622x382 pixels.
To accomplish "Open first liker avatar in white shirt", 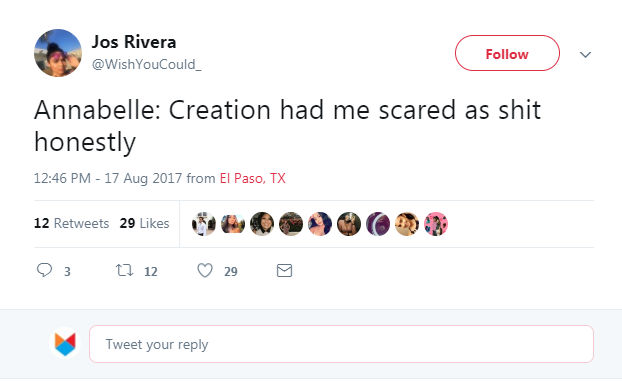I will [x=204, y=224].
